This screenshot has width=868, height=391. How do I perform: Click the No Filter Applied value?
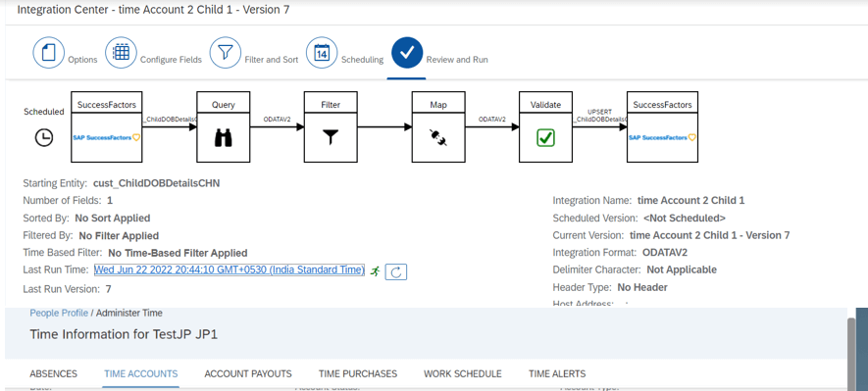tap(119, 235)
